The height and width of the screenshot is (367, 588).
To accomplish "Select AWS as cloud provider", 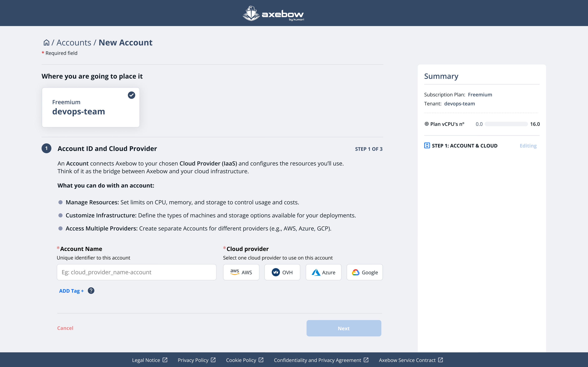I will coord(241,272).
